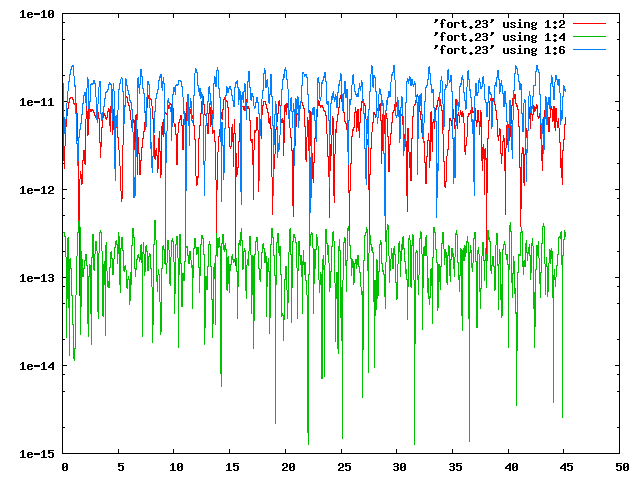640x480 pixels.
Task: Click x-axis label 10
Action: [x=176, y=467]
